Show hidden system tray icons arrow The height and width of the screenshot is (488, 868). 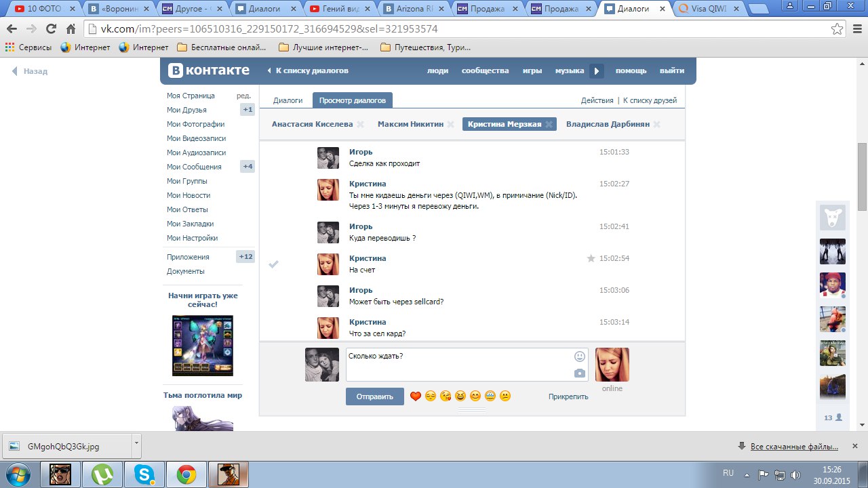(747, 474)
